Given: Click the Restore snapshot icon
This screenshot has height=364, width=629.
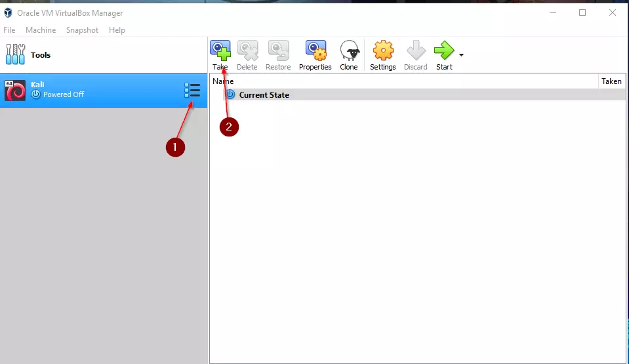Looking at the screenshot, I should click(278, 51).
